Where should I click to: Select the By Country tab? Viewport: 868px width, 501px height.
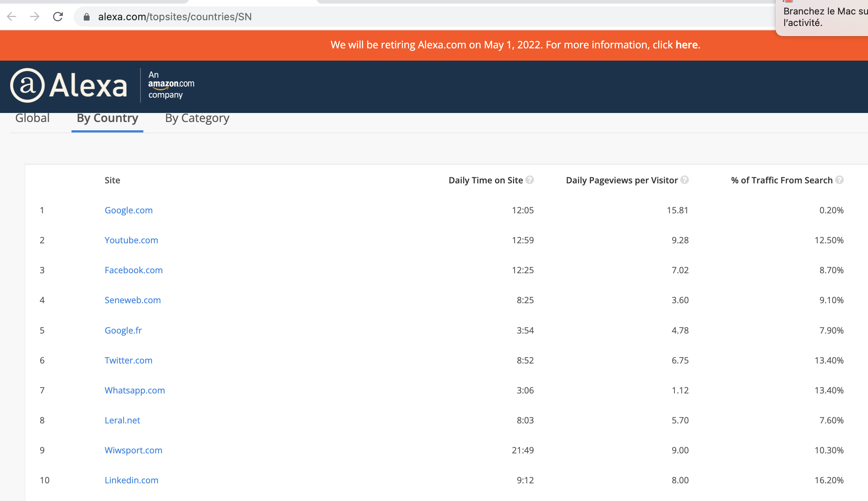108,118
